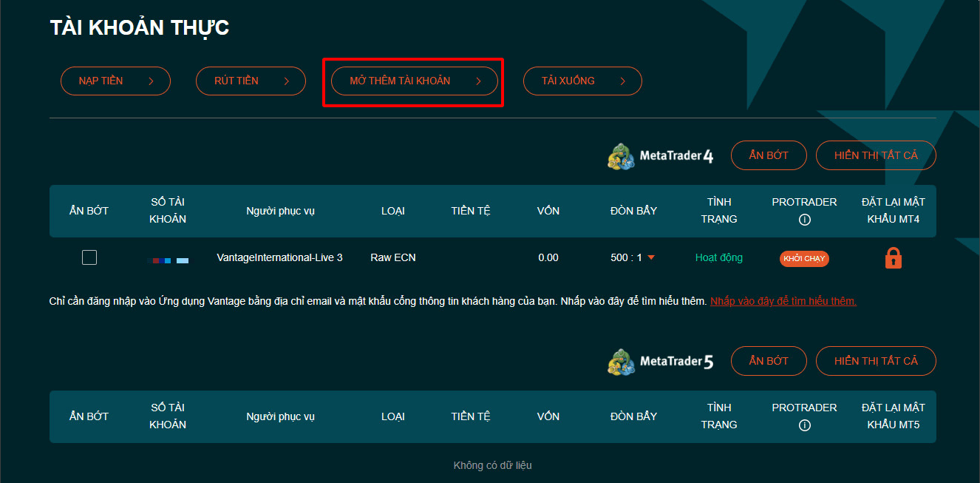Click the '0.00' equity value
This screenshot has width=980, height=483.
coord(548,257)
